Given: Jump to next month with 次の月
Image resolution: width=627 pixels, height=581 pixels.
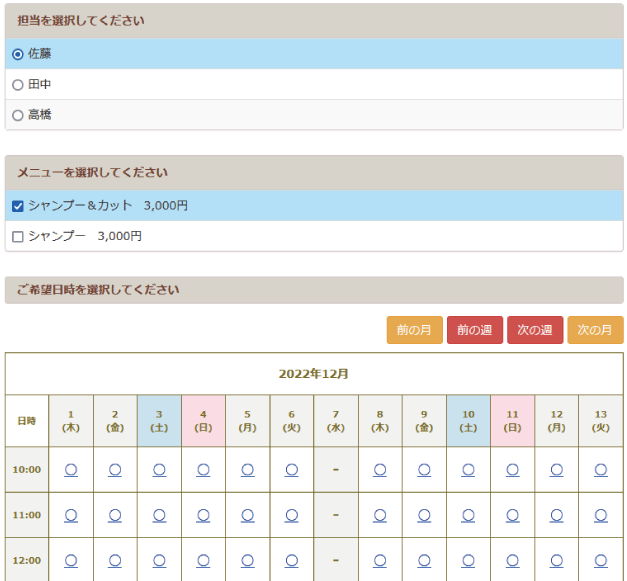Looking at the screenshot, I should 595,330.
